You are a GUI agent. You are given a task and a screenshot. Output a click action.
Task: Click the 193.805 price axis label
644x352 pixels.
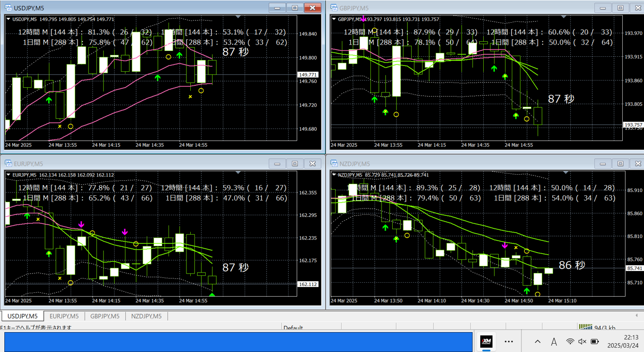point(634,104)
